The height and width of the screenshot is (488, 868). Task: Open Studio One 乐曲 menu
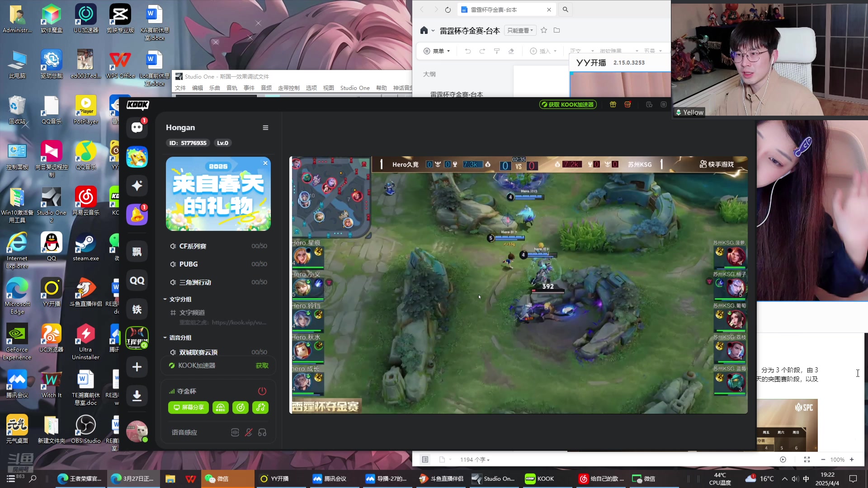(x=215, y=88)
